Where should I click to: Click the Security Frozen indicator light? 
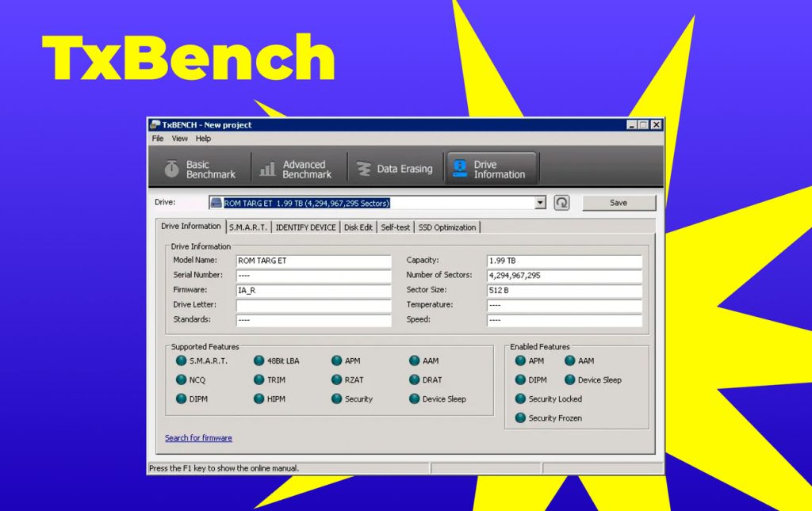click(x=520, y=418)
